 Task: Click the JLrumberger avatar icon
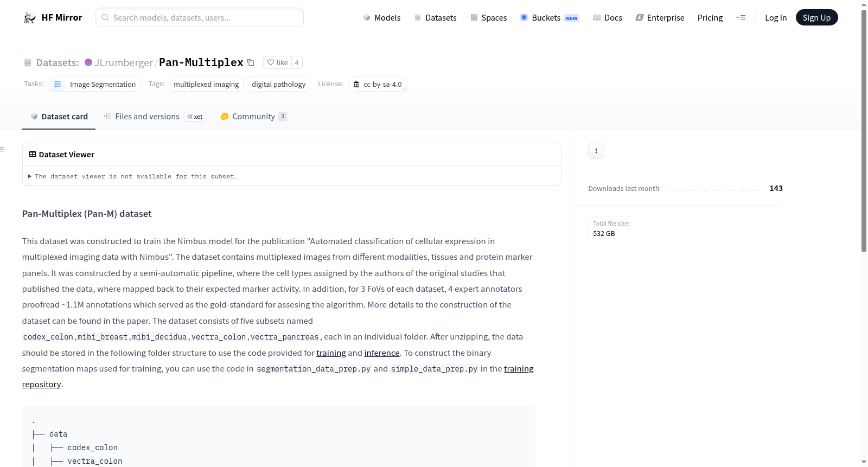pos(88,62)
